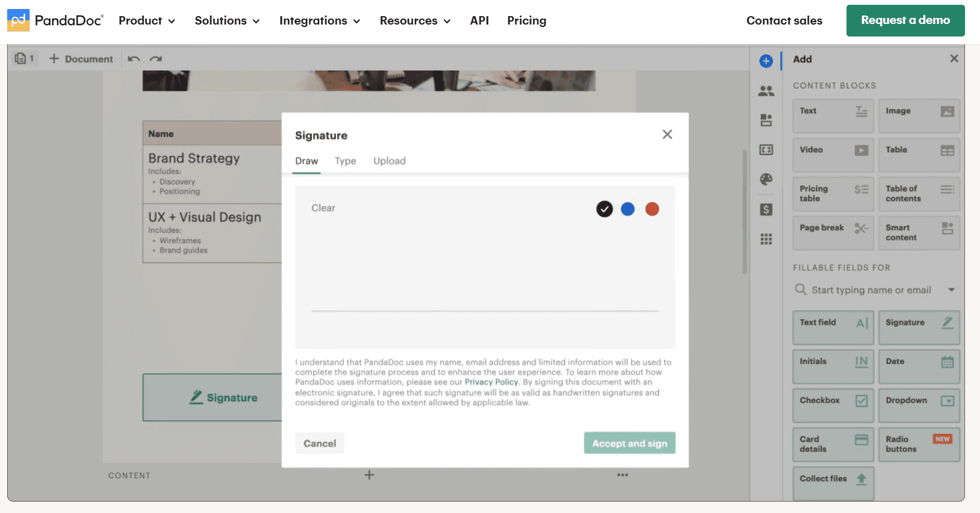The image size is (980, 513).
Task: Open the Recipients sidebar icon
Action: tap(766, 91)
